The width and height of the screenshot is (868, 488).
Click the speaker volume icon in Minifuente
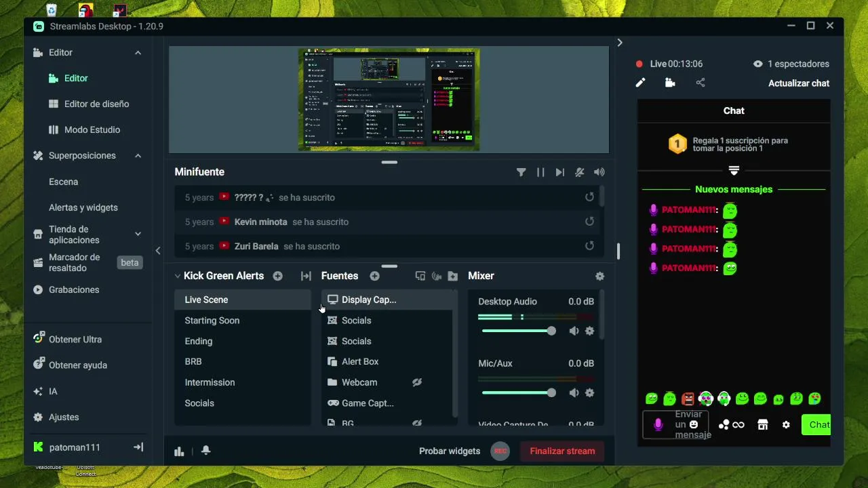599,172
